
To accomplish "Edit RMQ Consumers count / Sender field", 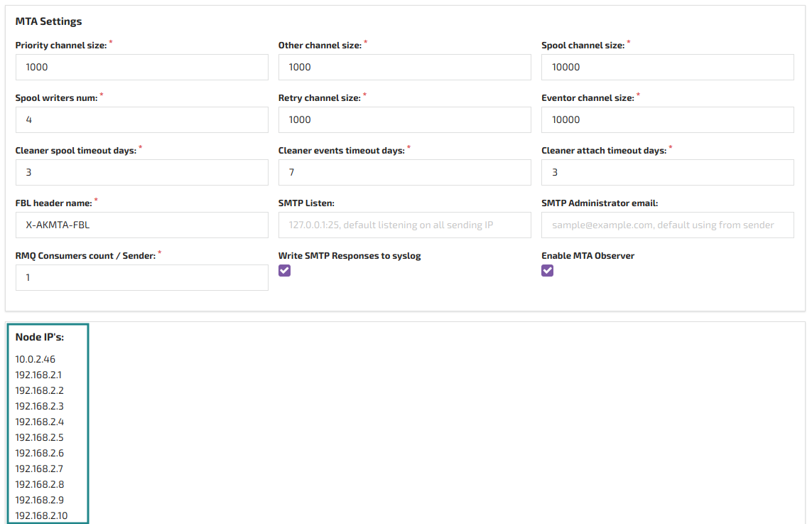I will 141,278.
